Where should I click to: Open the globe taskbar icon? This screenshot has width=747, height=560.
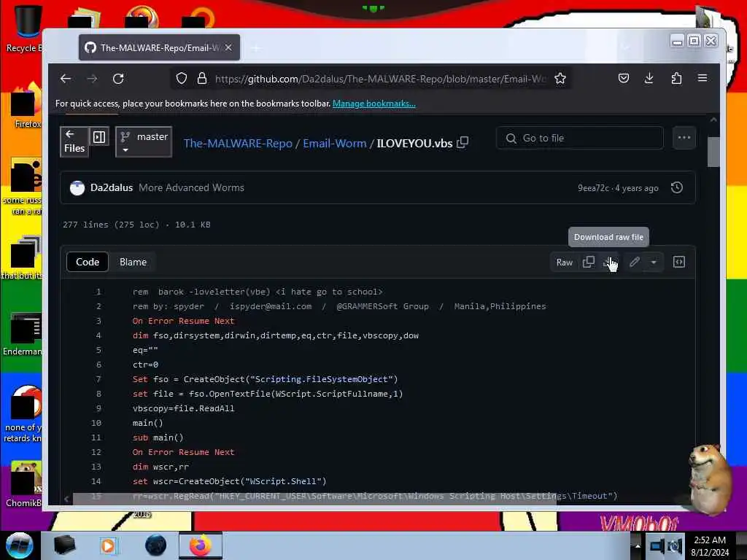156,545
